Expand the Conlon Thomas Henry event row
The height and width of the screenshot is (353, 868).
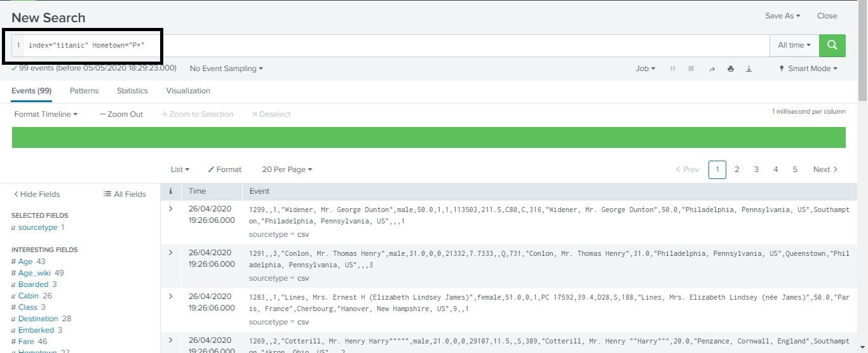(x=170, y=253)
